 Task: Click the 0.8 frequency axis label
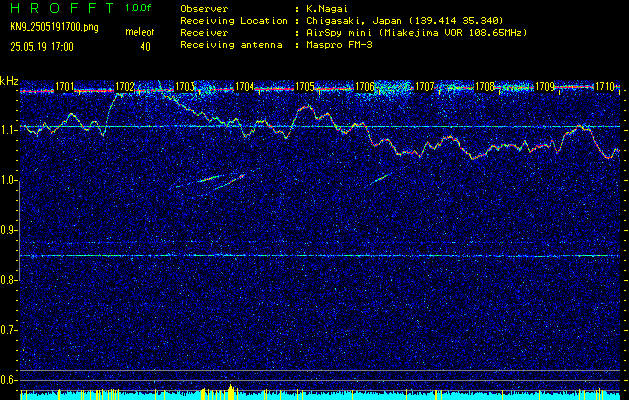pos(8,280)
